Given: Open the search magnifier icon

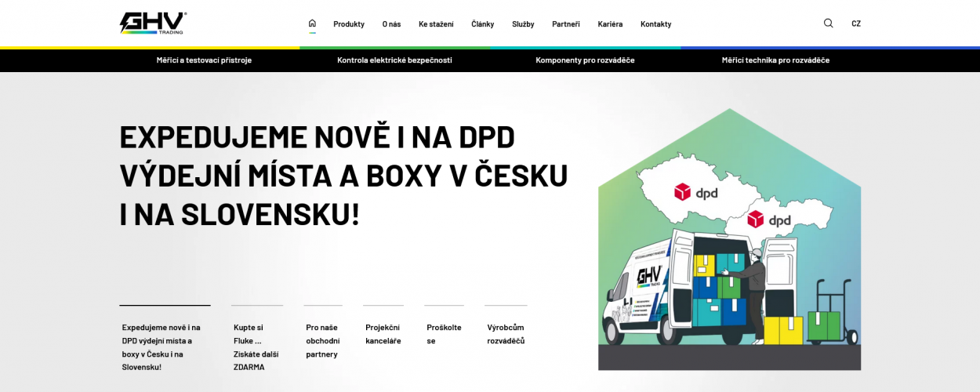Looking at the screenshot, I should [829, 24].
